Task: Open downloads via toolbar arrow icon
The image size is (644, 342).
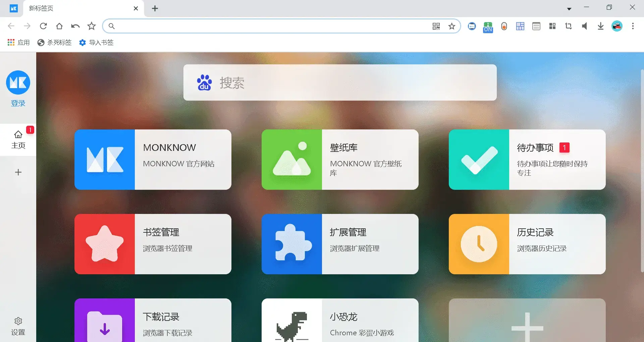Action: coord(601,26)
